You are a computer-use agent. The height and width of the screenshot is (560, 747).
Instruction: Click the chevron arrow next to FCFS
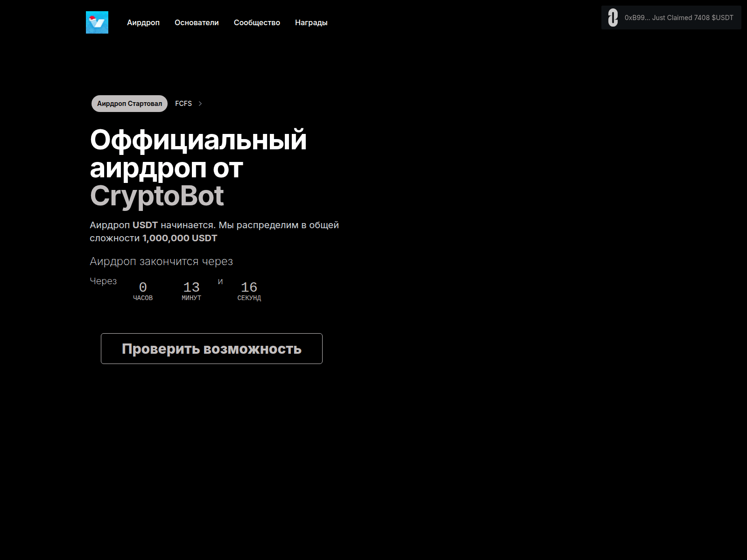[200, 104]
